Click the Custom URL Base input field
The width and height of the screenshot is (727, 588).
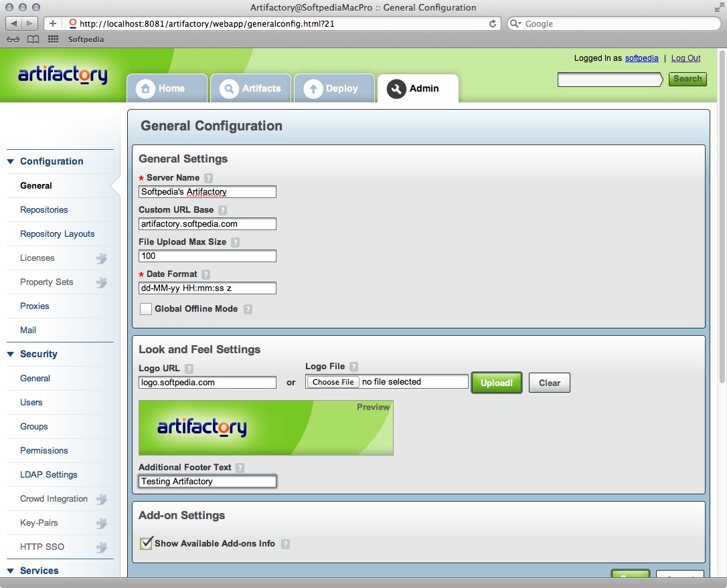point(208,224)
